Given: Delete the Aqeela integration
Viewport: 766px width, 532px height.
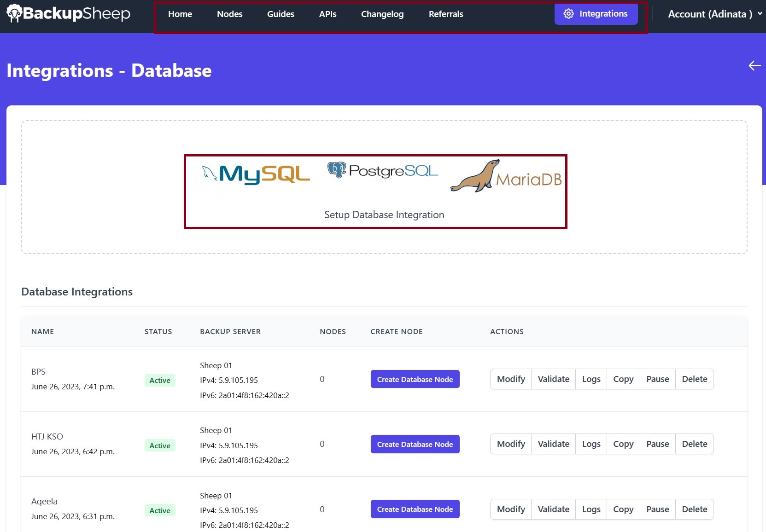Looking at the screenshot, I should point(694,509).
